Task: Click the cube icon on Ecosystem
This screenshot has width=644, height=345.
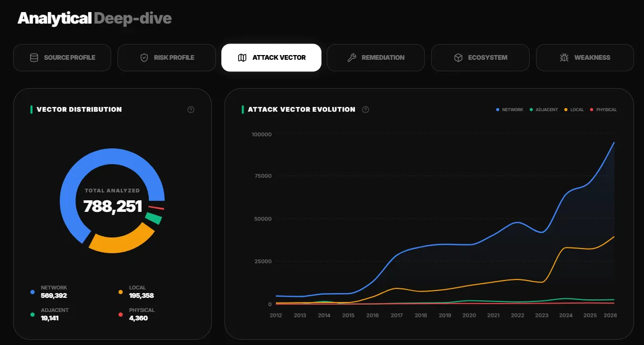Action: tap(458, 58)
